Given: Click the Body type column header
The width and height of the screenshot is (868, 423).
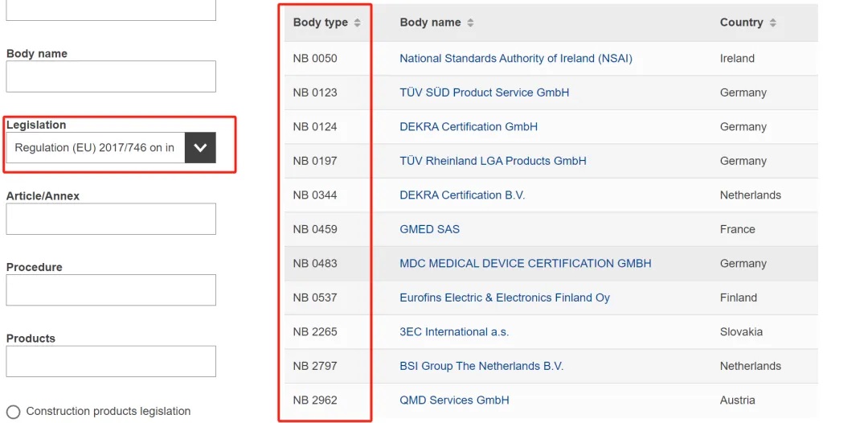Looking at the screenshot, I should click(321, 23).
